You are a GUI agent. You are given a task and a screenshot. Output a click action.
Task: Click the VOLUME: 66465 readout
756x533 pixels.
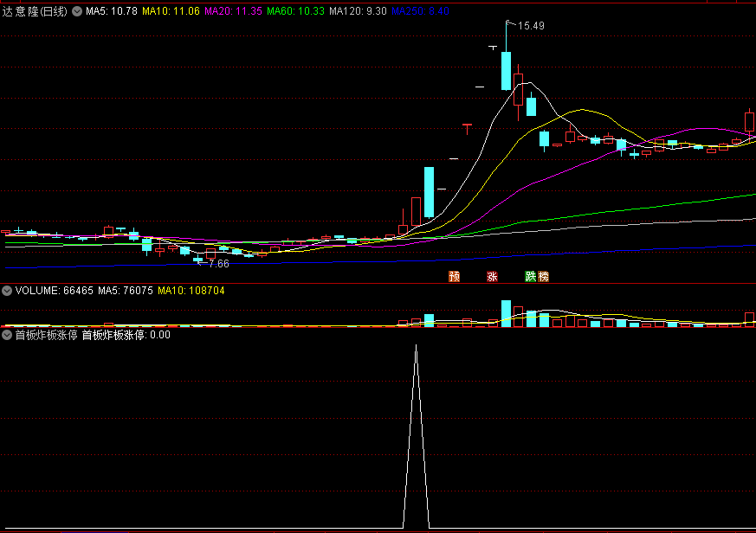tap(54, 291)
